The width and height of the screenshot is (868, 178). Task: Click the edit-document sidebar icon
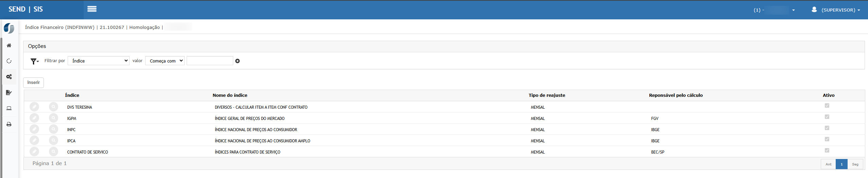(9, 92)
